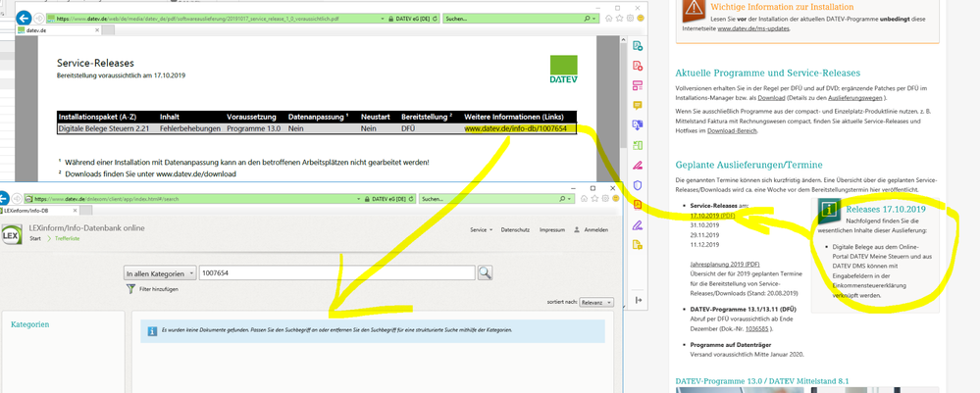Click the 'Filter hinzufügen' text link
Screen dimensions: 980x393
(x=159, y=289)
